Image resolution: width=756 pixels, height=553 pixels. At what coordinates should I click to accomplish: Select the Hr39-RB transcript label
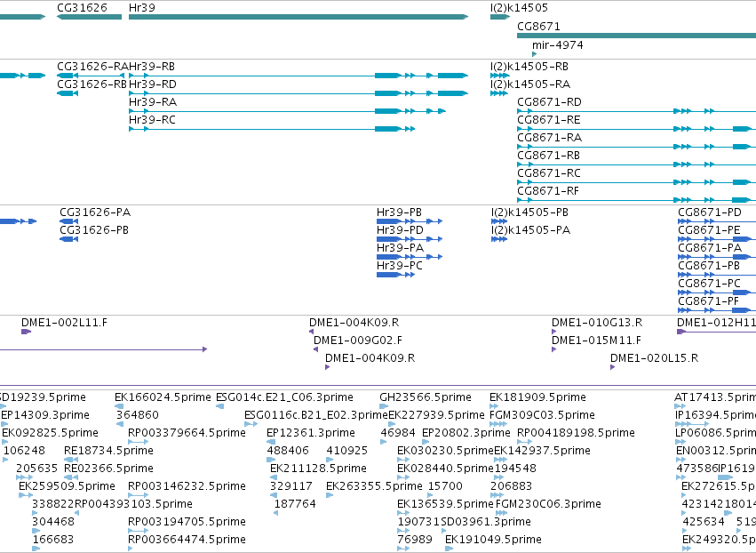coord(152,67)
